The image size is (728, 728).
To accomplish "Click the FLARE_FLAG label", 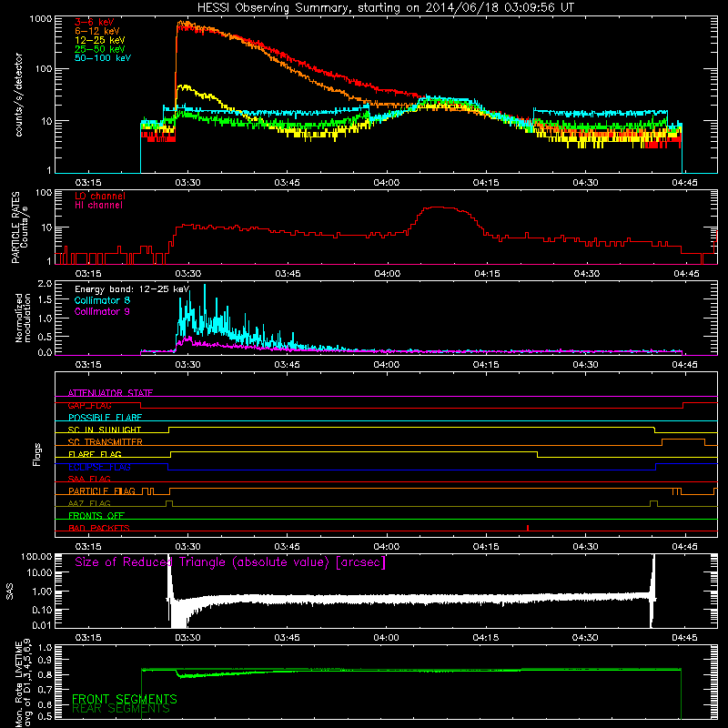I will tap(95, 454).
